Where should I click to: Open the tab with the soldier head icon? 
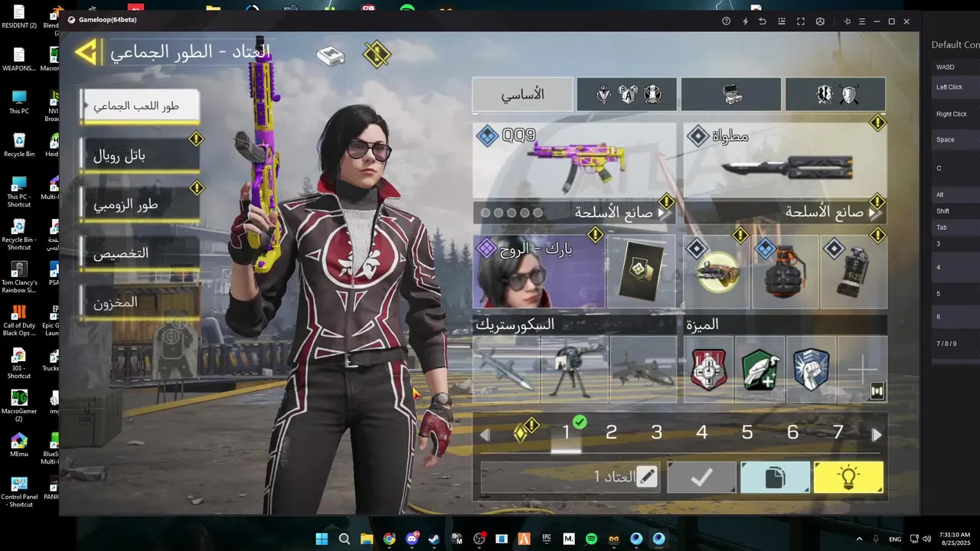click(x=731, y=94)
